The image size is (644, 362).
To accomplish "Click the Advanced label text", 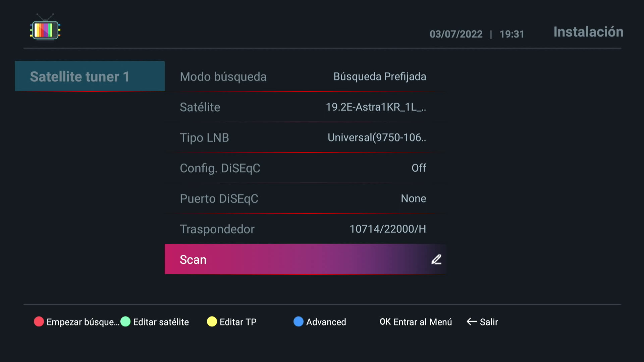I will [x=326, y=322].
